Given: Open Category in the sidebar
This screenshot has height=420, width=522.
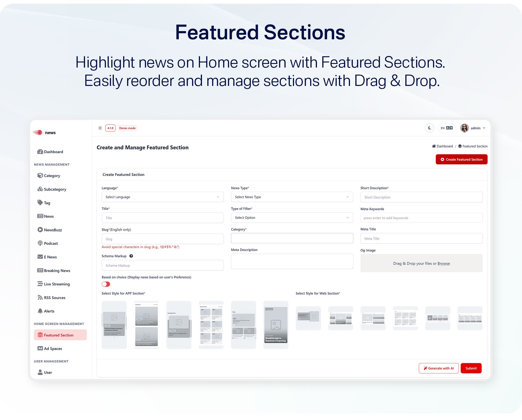Looking at the screenshot, I should click(49, 176).
